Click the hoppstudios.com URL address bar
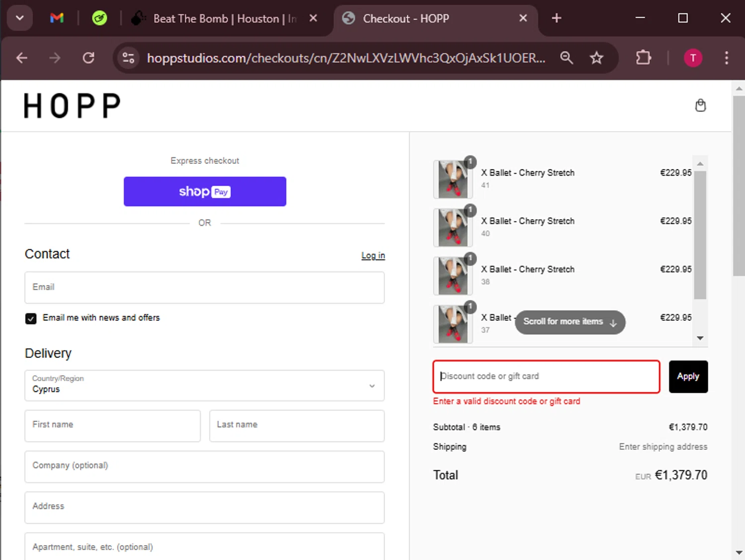The width and height of the screenshot is (745, 560). click(346, 58)
